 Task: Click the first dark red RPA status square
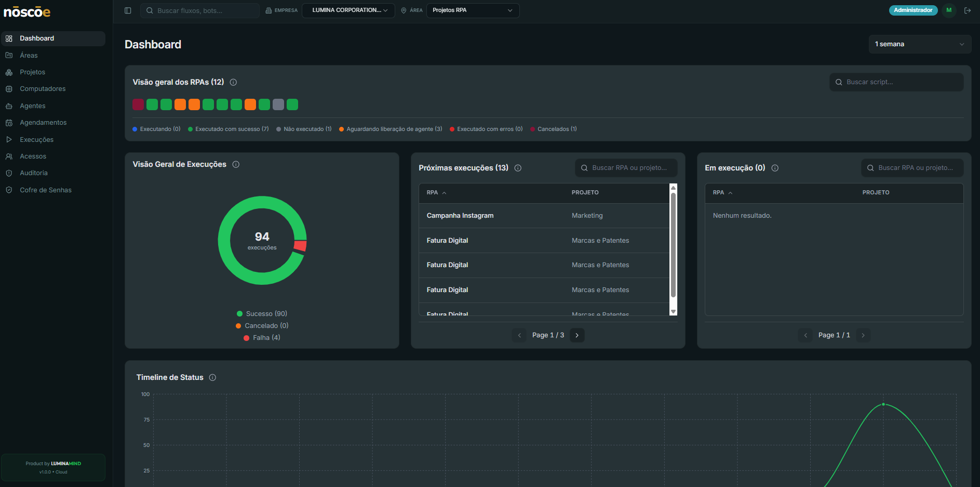138,104
